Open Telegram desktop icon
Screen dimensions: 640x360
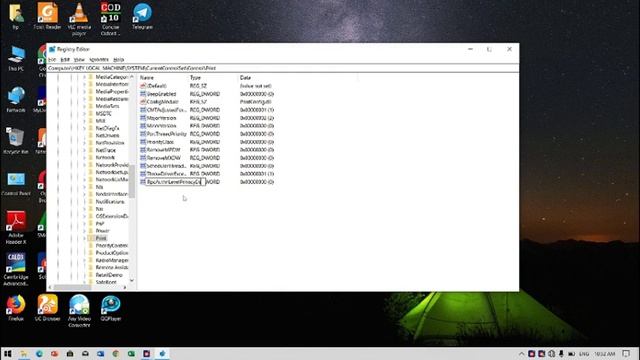[142, 16]
